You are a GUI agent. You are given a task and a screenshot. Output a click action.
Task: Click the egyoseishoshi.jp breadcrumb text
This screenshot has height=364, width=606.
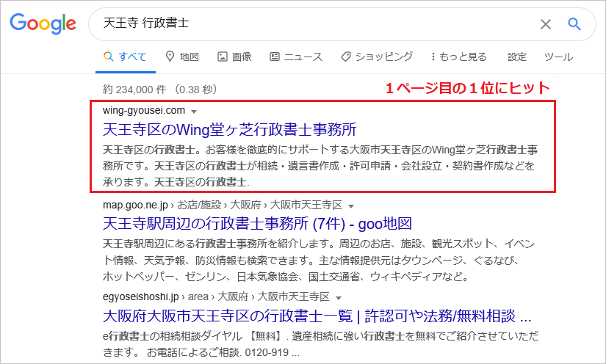216,296
